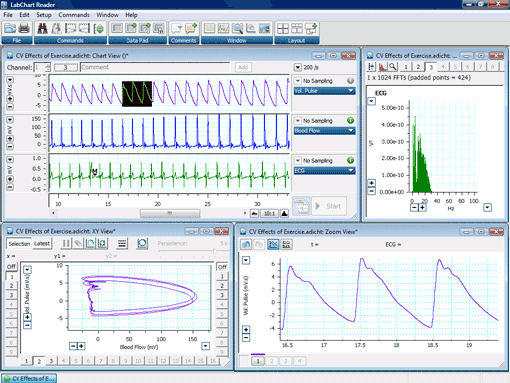
Task: Click the magnifier Zoom View toolbar icon
Action: (237, 29)
